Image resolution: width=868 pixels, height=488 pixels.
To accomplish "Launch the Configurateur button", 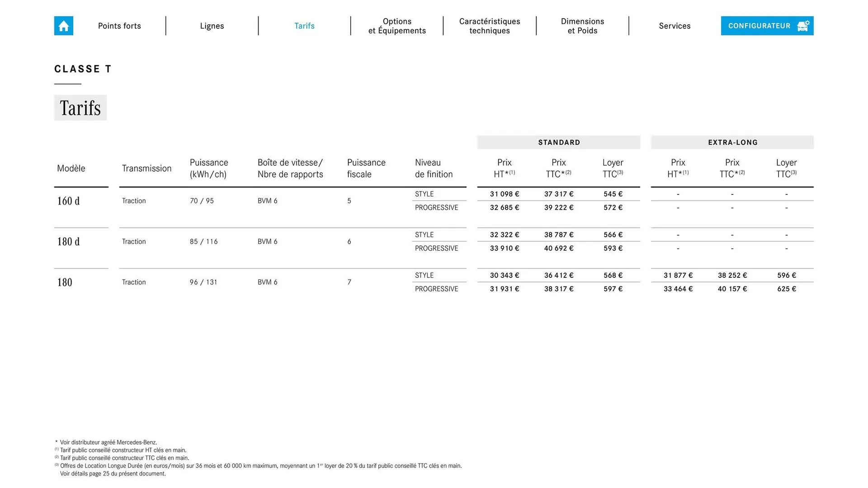I will tap(759, 26).
